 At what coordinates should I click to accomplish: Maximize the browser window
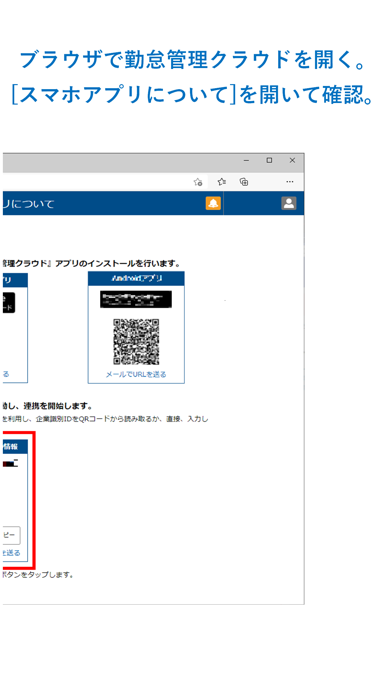click(x=269, y=161)
